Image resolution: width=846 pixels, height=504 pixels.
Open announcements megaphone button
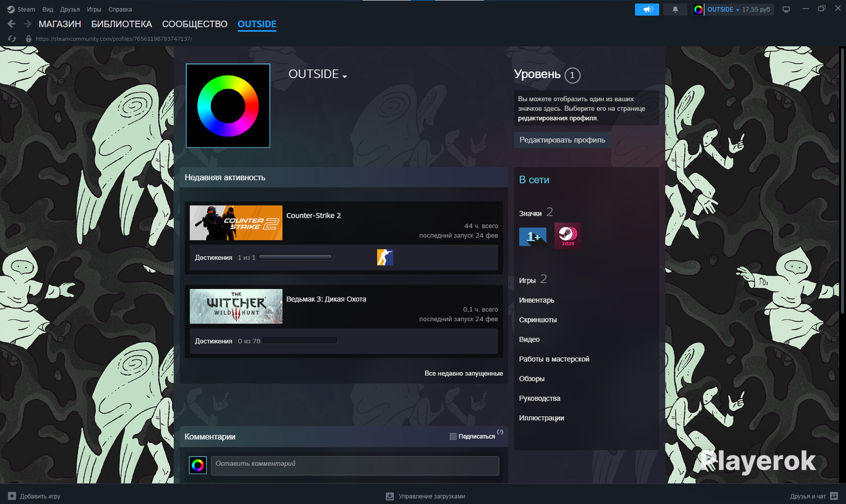point(647,10)
